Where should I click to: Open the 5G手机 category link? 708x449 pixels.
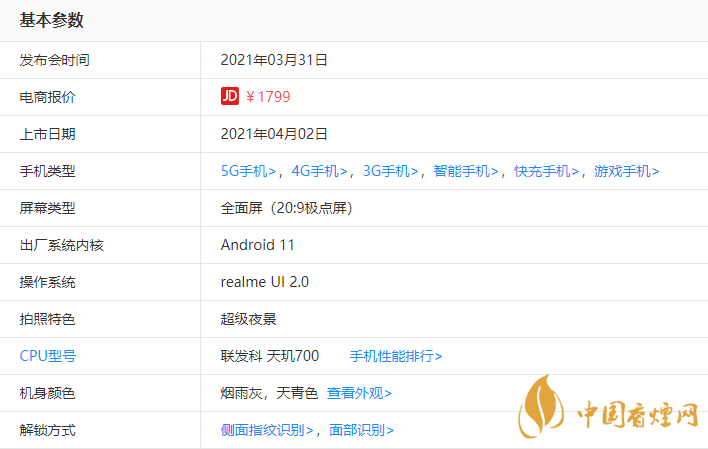tap(248, 171)
